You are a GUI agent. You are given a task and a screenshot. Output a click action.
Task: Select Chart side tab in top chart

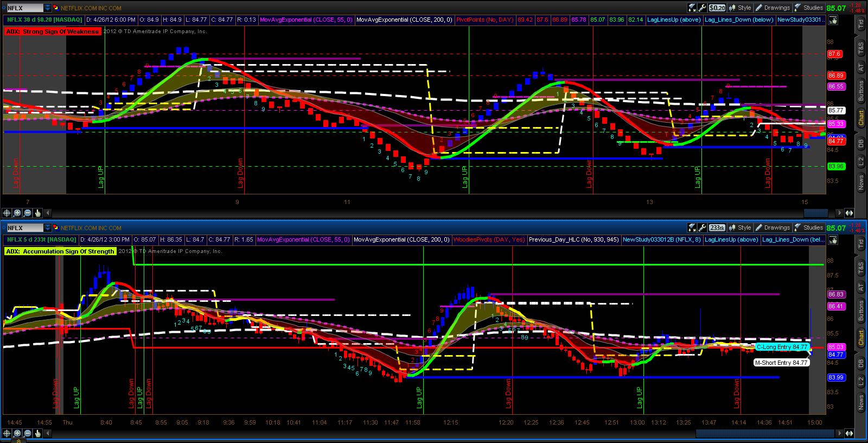[861, 118]
